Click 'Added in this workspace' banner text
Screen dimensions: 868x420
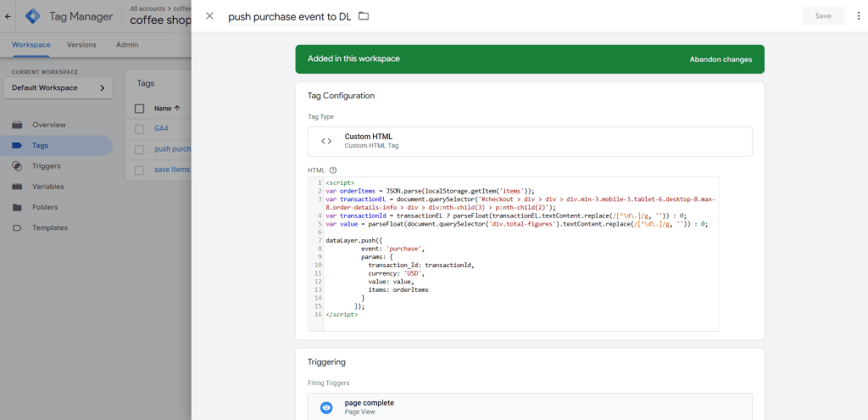[353, 59]
